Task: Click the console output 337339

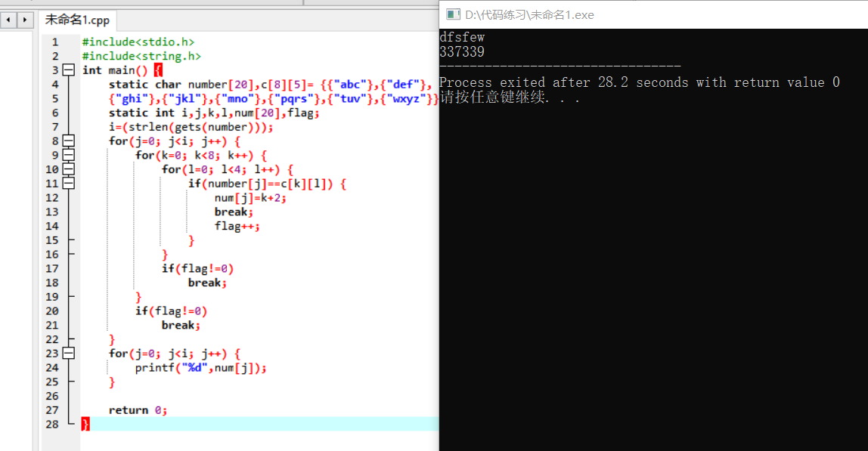Action: 462,52
